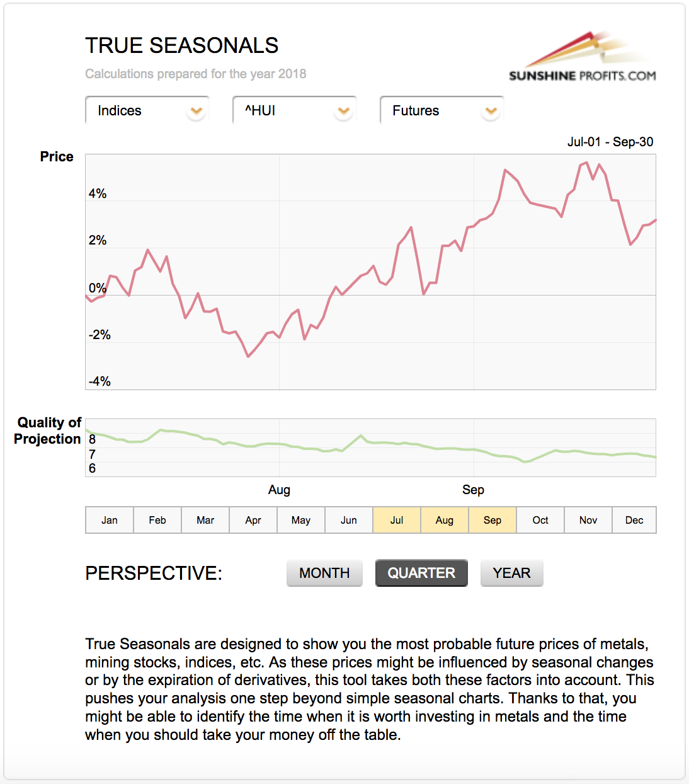Open the Indices category dropdown
The width and height of the screenshot is (689, 784).
pos(139,111)
